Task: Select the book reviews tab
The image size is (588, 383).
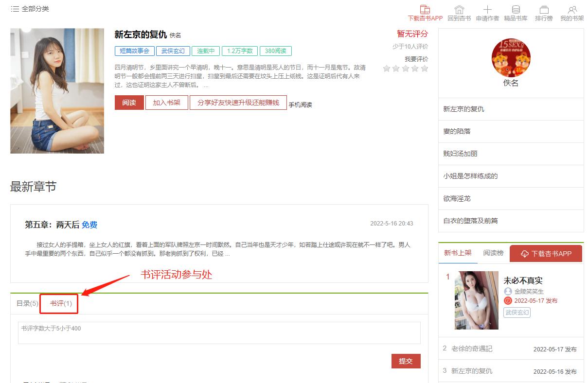Action: click(x=61, y=303)
